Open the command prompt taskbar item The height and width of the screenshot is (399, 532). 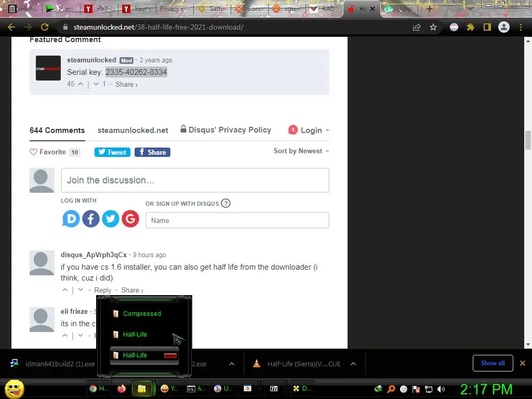196,389
